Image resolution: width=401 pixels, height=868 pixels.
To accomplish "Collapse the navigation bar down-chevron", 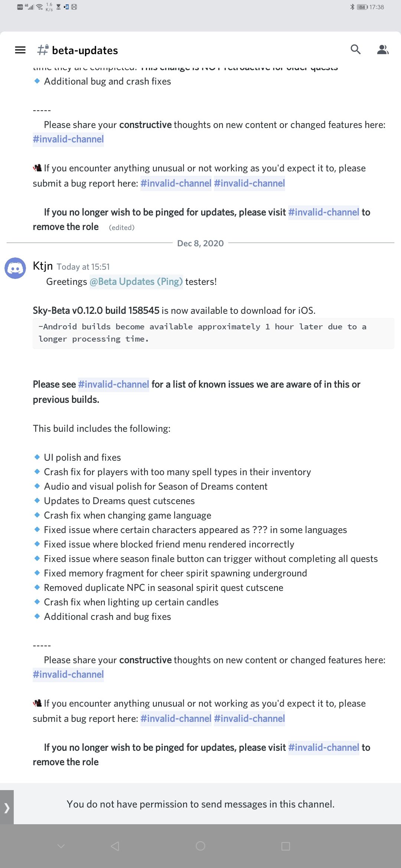I will tap(61, 846).
